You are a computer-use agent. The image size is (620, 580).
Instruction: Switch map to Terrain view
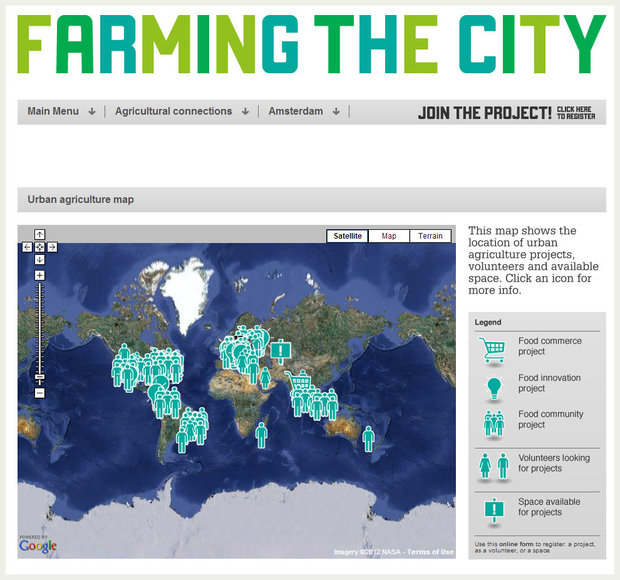click(430, 237)
